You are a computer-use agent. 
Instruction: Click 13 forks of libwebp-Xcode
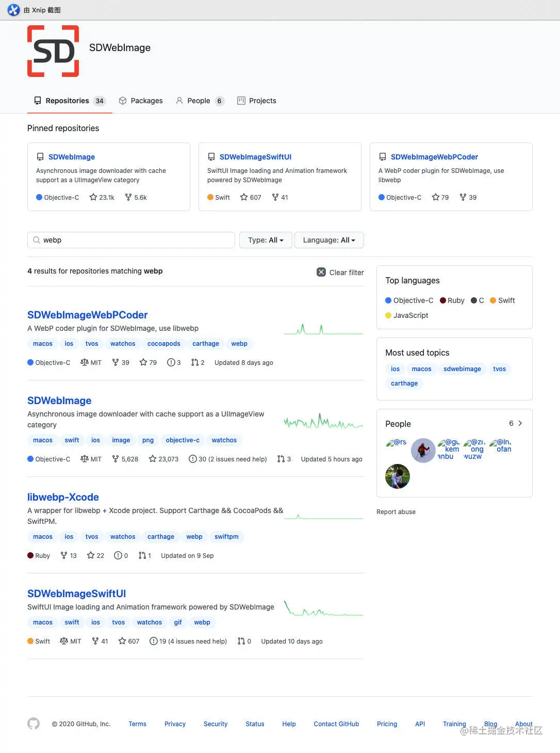coord(69,555)
